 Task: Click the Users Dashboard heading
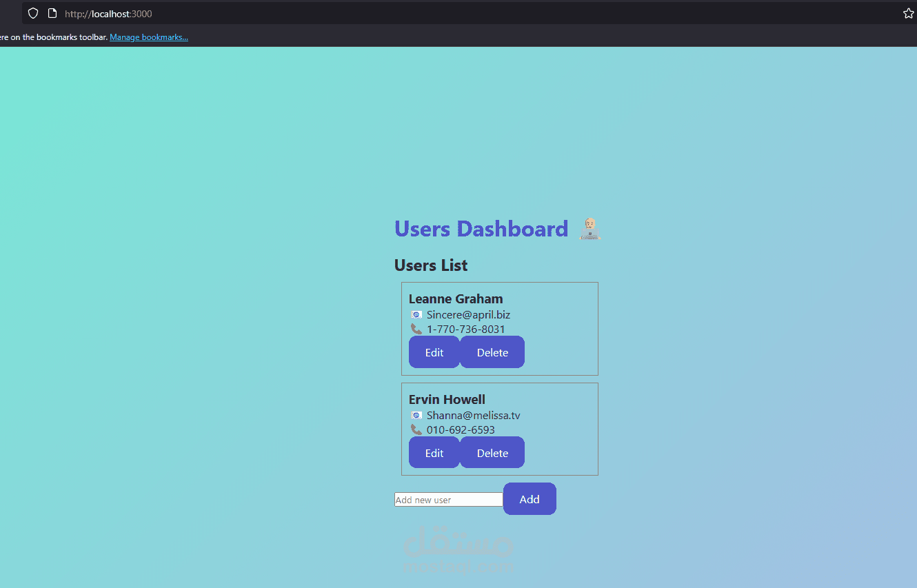click(481, 228)
